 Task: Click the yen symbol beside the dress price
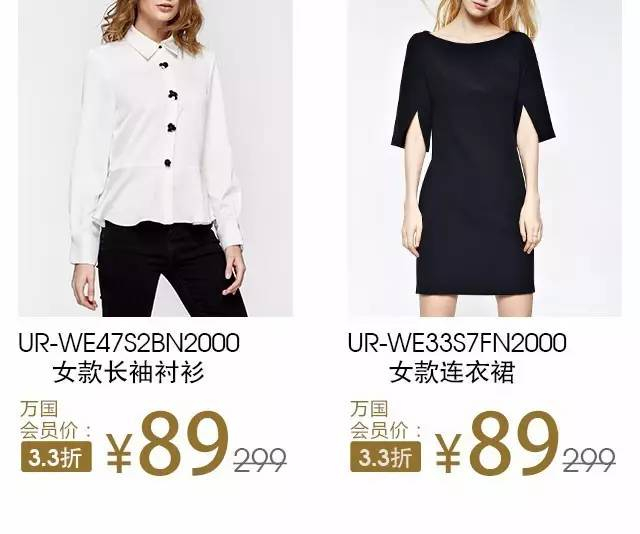pyautogui.click(x=449, y=451)
